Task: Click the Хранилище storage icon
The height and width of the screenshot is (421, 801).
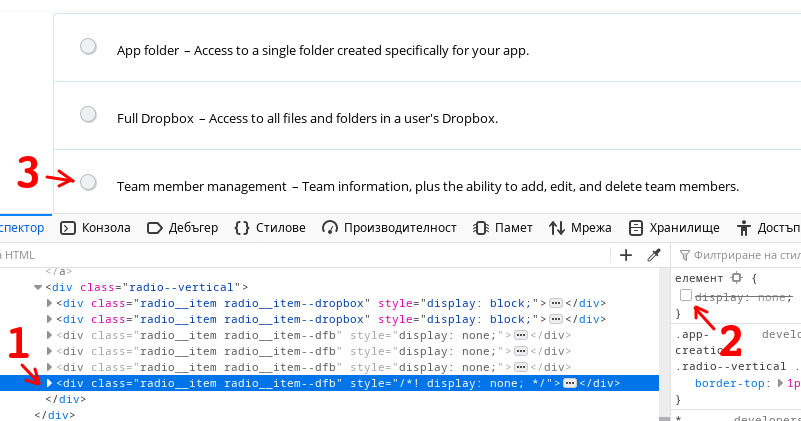Action: point(635,228)
